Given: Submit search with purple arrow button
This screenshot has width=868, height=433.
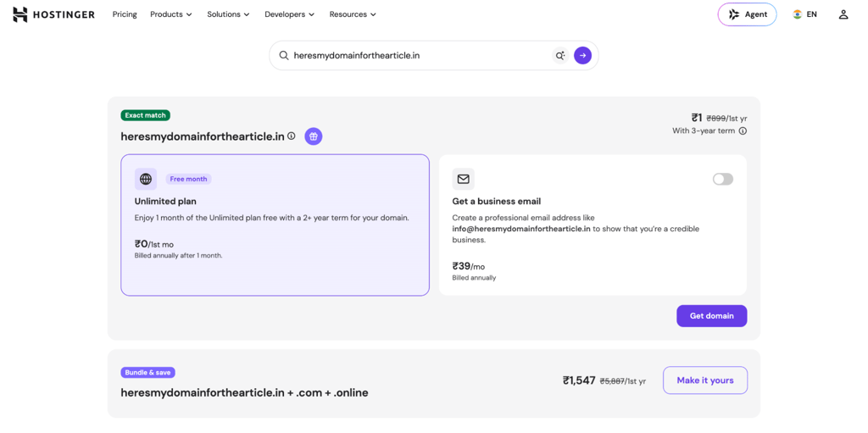Looking at the screenshot, I should (582, 55).
